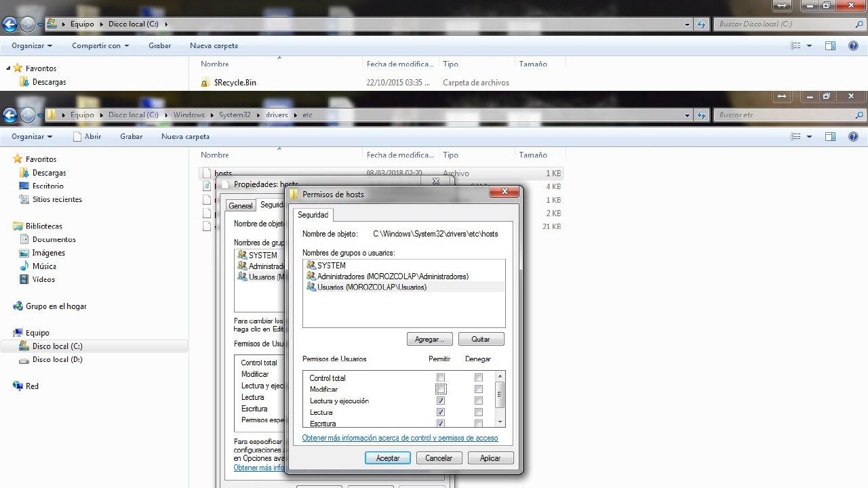Click the Vídeos library icon
Image resolution: width=868 pixels, height=488 pixels.
(24, 280)
